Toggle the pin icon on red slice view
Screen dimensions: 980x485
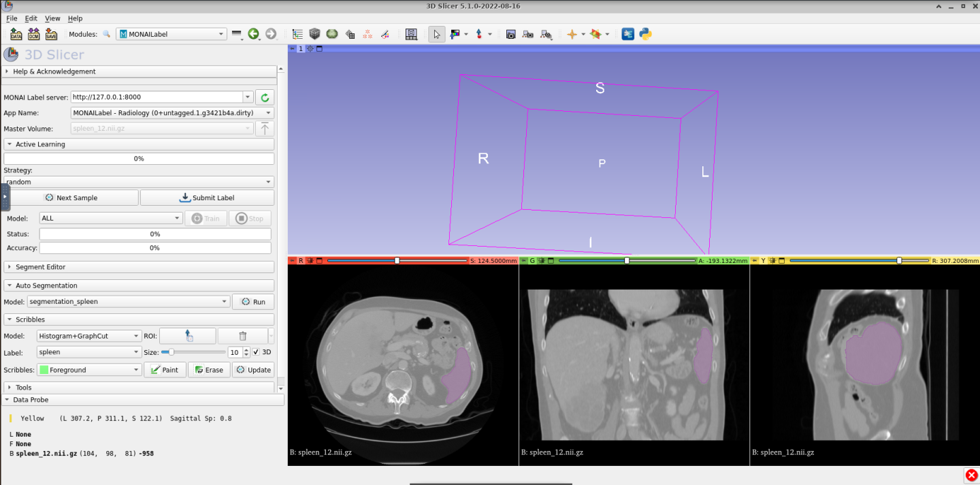292,261
